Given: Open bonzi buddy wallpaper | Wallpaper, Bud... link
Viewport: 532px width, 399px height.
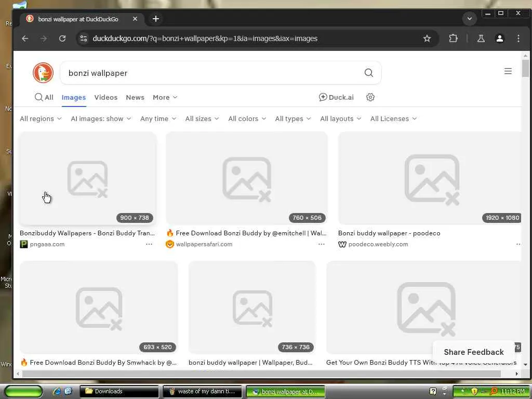Looking at the screenshot, I should coord(250,362).
